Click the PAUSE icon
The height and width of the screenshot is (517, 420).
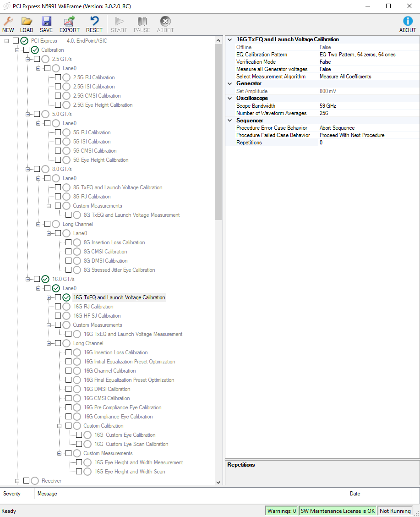(x=142, y=21)
